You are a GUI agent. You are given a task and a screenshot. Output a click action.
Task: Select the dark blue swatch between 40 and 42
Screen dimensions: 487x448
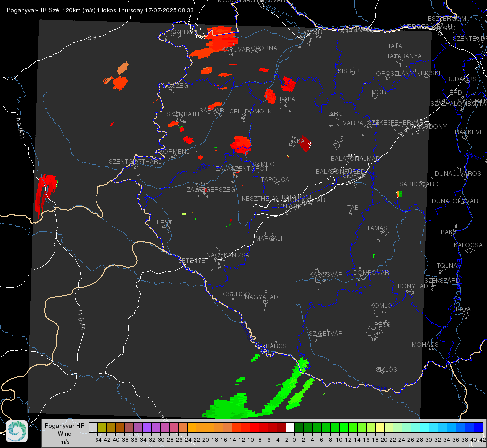[x=479, y=428]
